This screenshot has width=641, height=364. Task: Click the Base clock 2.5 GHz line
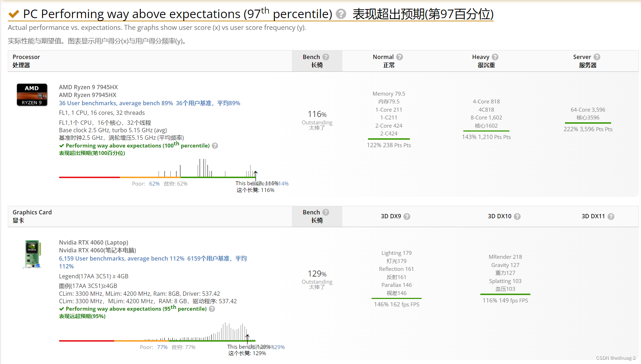point(113,130)
